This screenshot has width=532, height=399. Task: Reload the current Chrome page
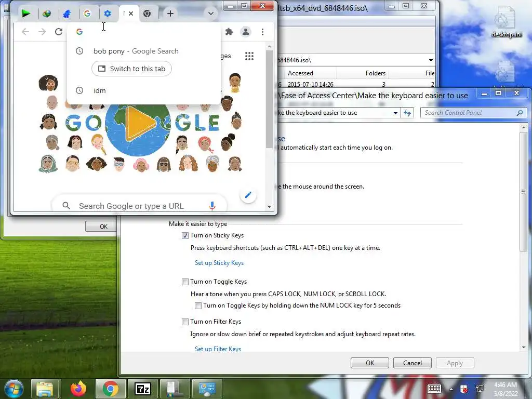[59, 32]
